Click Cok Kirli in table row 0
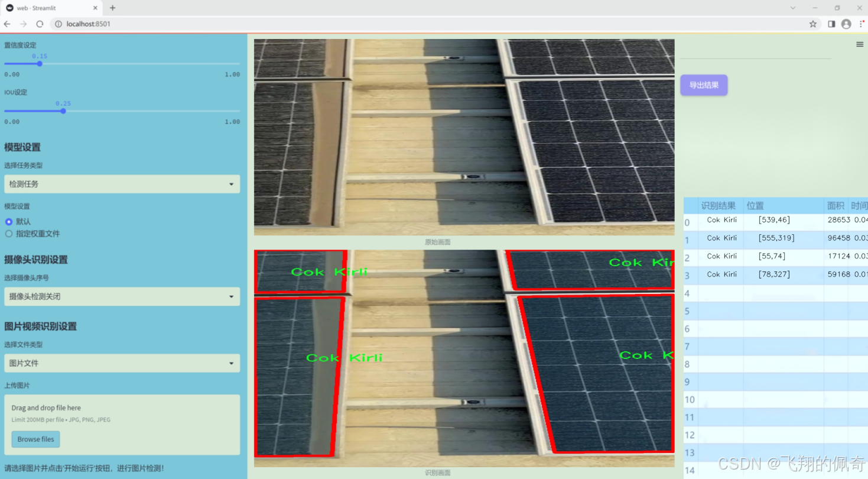This screenshot has width=868, height=479. point(721,220)
